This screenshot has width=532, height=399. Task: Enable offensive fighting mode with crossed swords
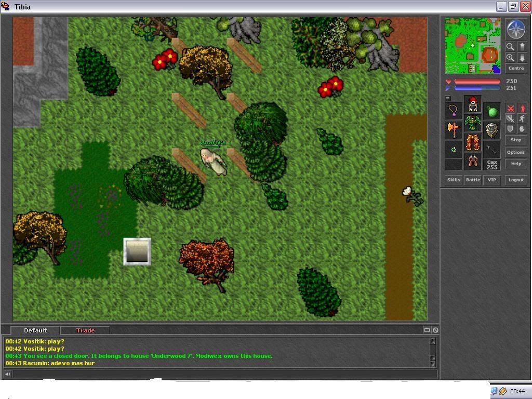(x=510, y=109)
